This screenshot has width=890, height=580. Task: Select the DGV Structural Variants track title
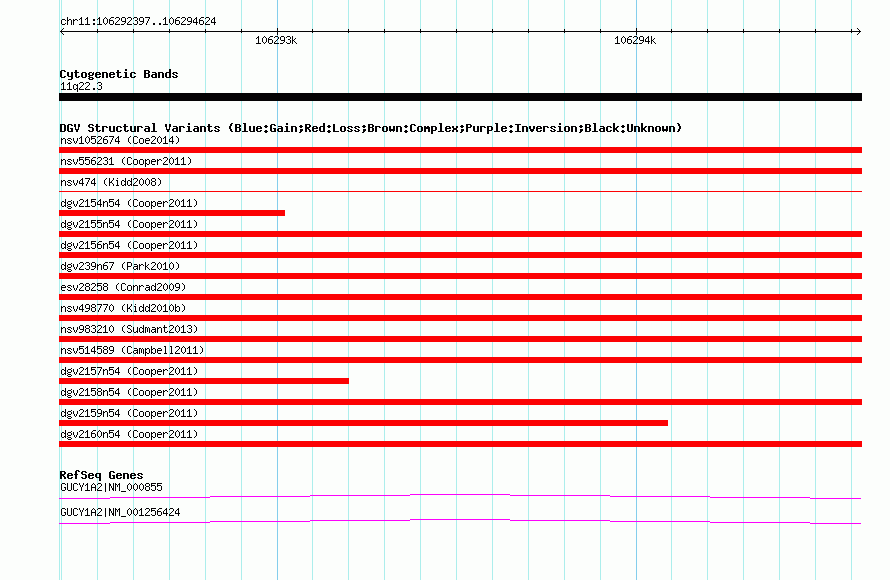click(370, 128)
